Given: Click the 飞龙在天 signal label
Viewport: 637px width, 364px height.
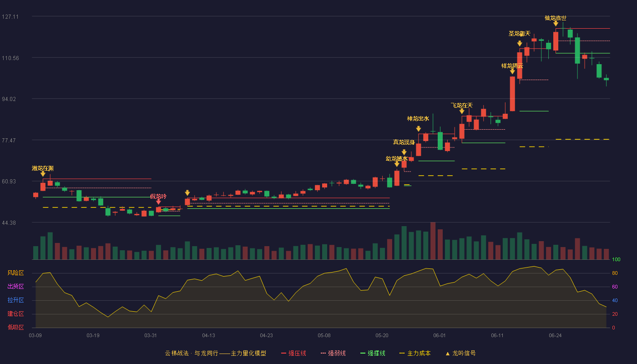Looking at the screenshot, I should click(462, 105).
